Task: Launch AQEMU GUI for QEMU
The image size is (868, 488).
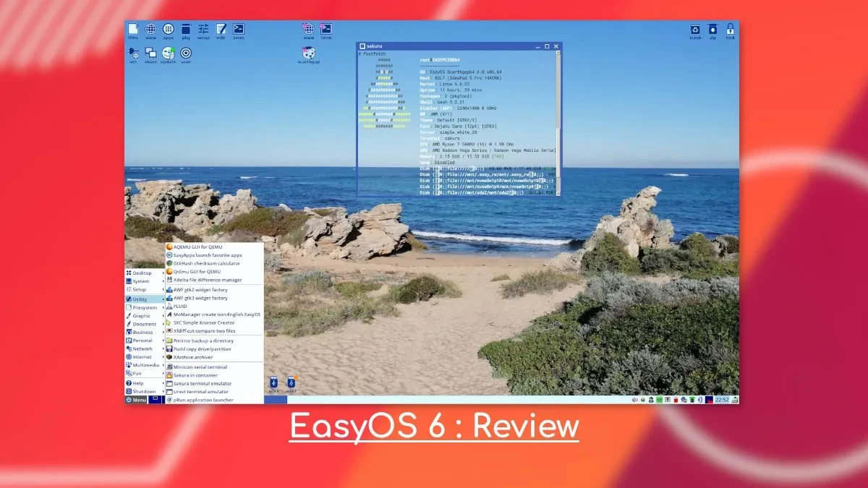Action: [215, 247]
